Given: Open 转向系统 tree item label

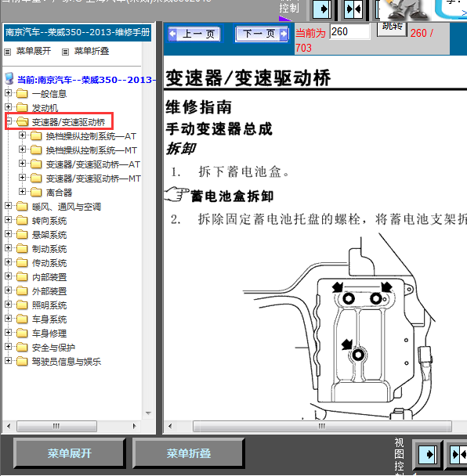Looking at the screenshot, I should coord(49,221).
